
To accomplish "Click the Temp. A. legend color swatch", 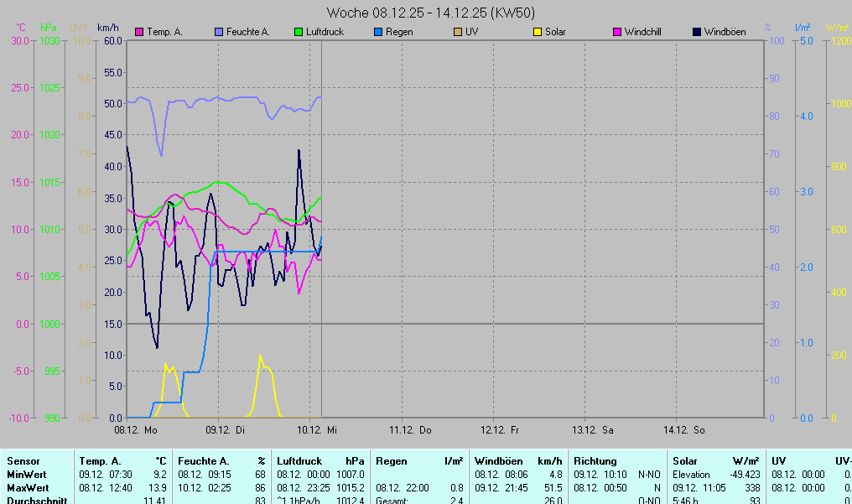I will [140, 32].
